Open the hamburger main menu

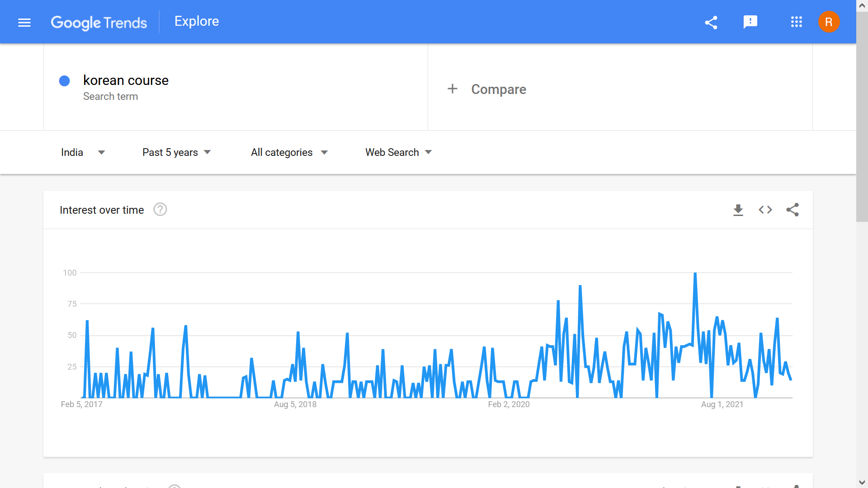24,22
